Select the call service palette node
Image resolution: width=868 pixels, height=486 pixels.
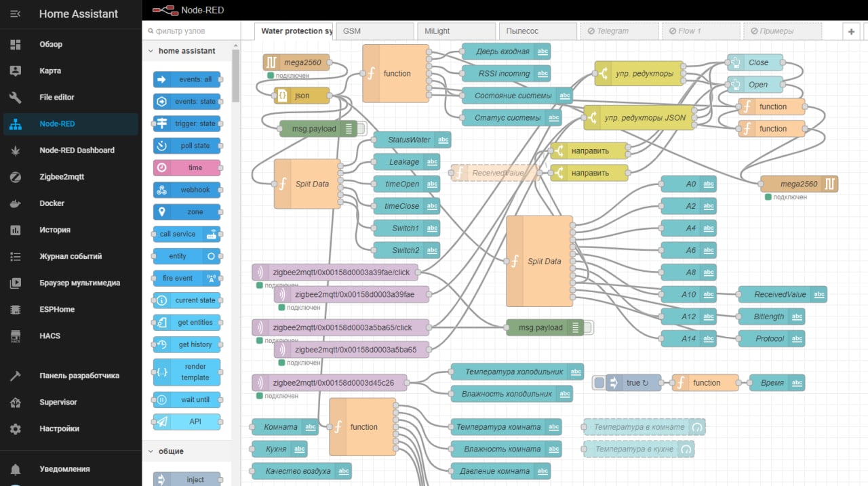(x=186, y=234)
